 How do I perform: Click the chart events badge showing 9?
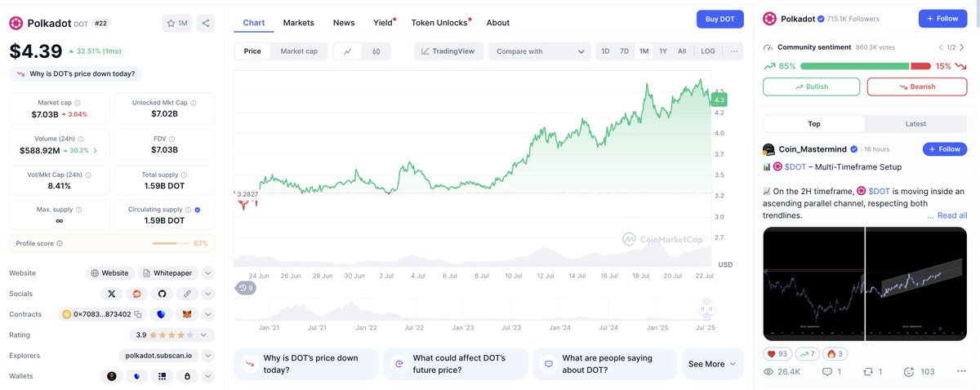pyautogui.click(x=246, y=287)
